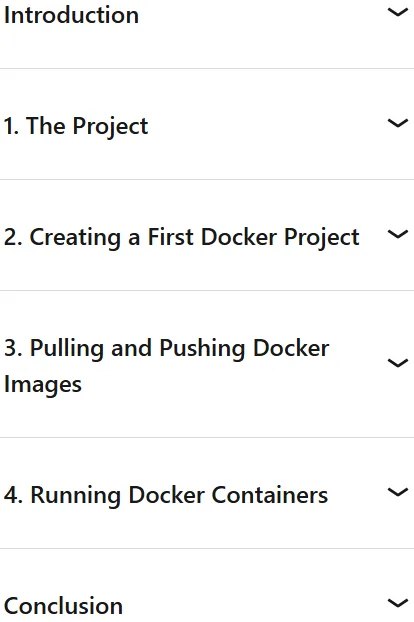This screenshot has height=622, width=414.
Task: Select '3. Pulling and Pushing Docker' heading text
Action: pyautogui.click(x=167, y=349)
